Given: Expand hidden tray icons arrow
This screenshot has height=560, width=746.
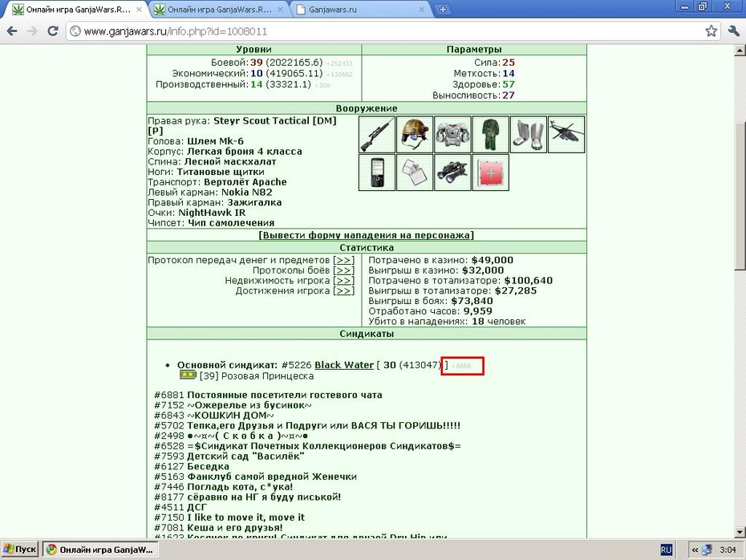Looking at the screenshot, I should tap(695, 550).
